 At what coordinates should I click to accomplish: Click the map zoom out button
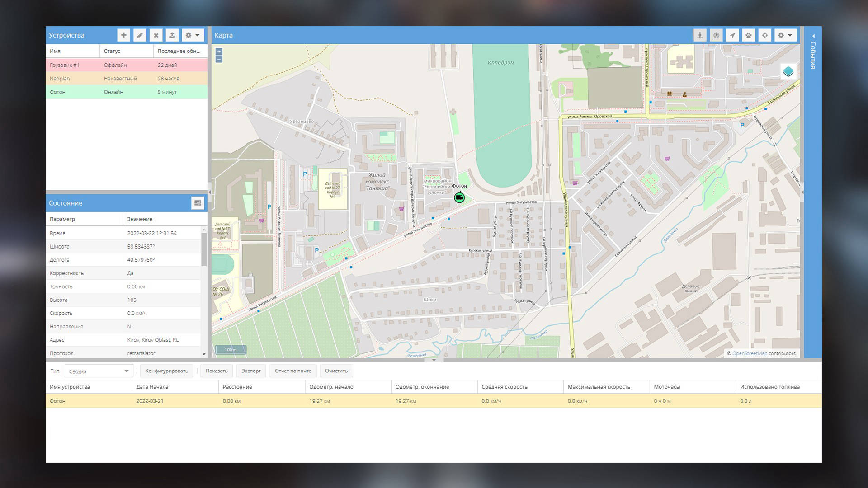[219, 59]
